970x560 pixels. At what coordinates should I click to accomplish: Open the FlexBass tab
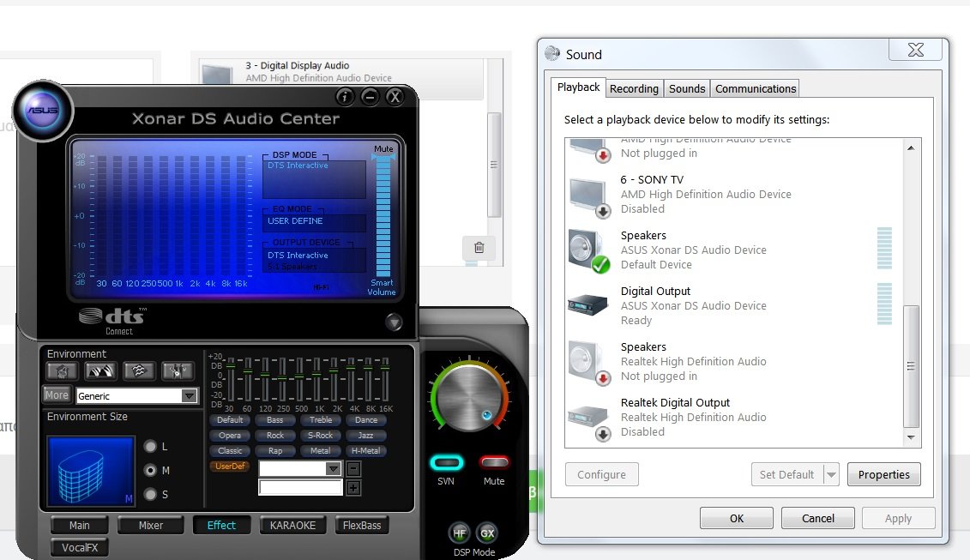pos(362,526)
